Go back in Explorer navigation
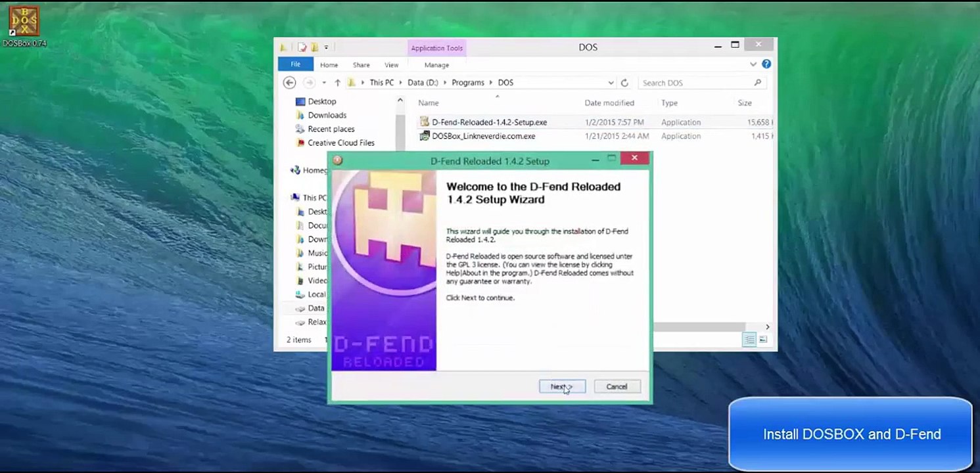Viewport: 980px width, 473px height. tap(289, 83)
